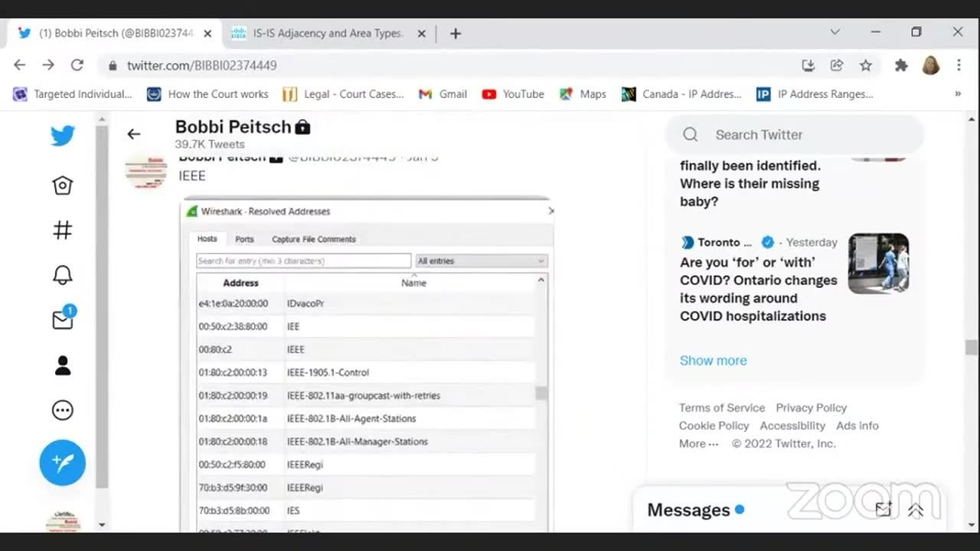The height and width of the screenshot is (551, 980).
Task: Open the Gmail bookmark
Action: (x=443, y=94)
